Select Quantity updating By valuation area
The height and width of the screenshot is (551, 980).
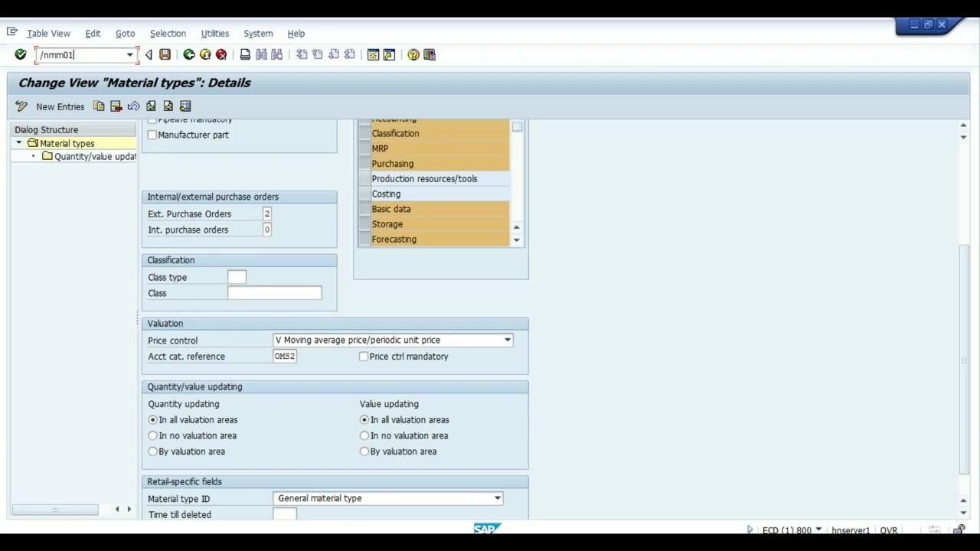click(x=153, y=452)
